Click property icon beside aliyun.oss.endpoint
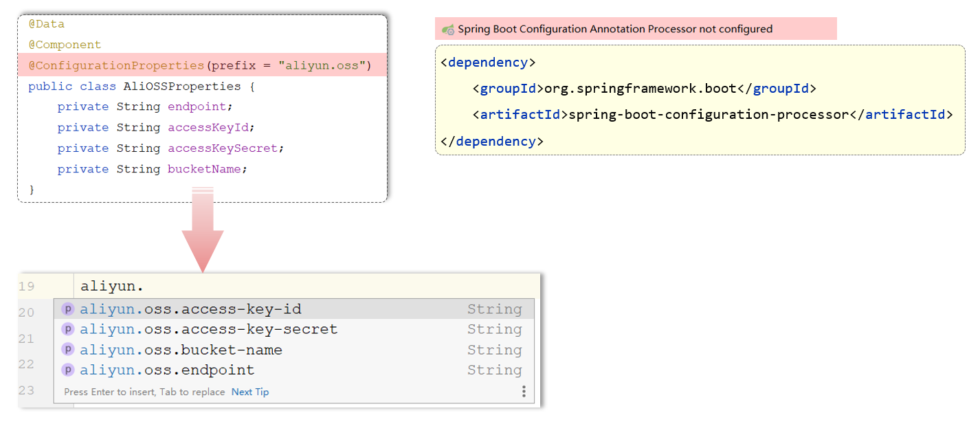Image resolution: width=980 pixels, height=424 pixels. pos(67,370)
